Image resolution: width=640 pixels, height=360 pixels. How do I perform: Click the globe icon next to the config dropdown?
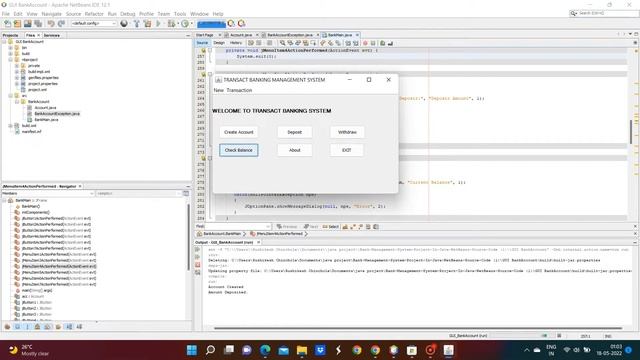[124, 24]
